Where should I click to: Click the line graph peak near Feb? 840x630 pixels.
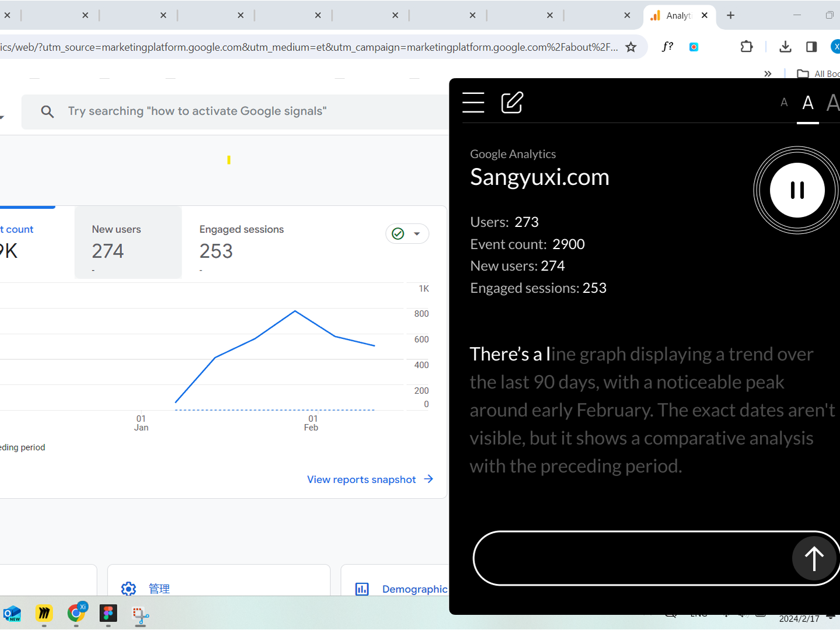295,311
